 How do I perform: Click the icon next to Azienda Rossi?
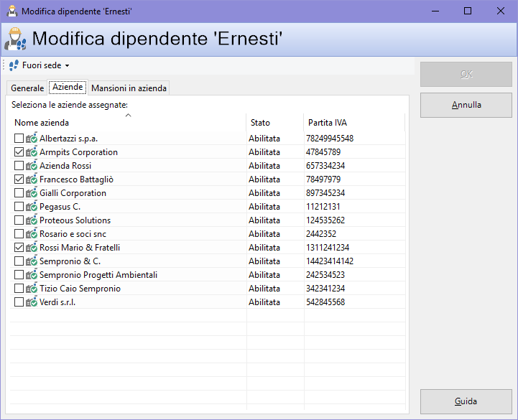click(x=32, y=166)
